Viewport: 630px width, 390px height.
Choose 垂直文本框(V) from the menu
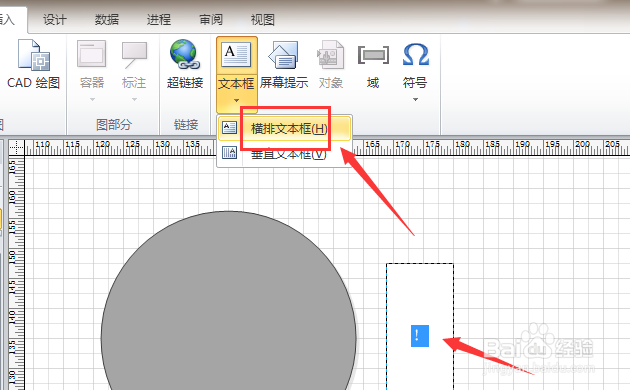284,153
